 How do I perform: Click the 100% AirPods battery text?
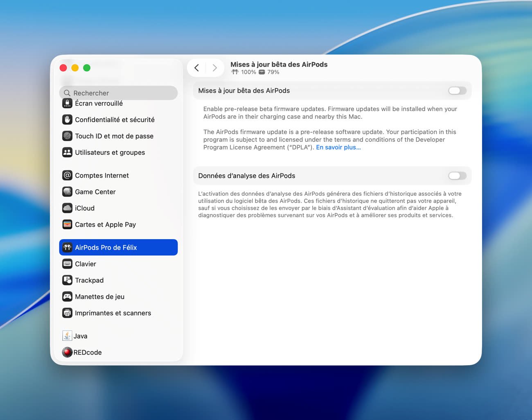coord(248,72)
